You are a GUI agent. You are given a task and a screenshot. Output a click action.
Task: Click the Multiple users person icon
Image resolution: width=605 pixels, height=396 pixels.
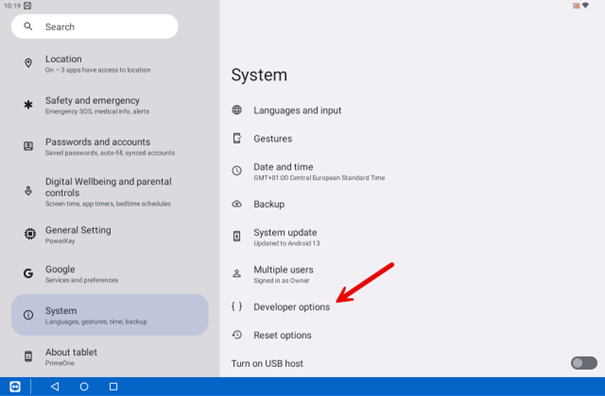237,274
